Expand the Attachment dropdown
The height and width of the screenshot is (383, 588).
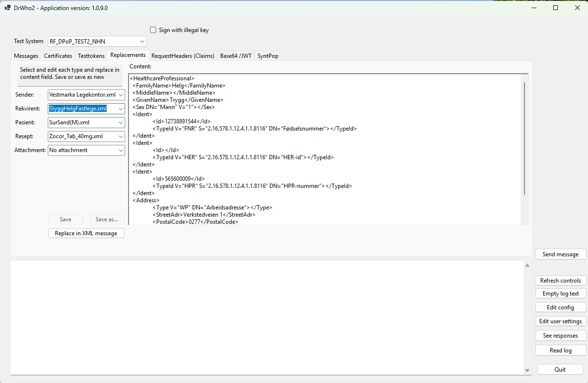click(x=120, y=151)
